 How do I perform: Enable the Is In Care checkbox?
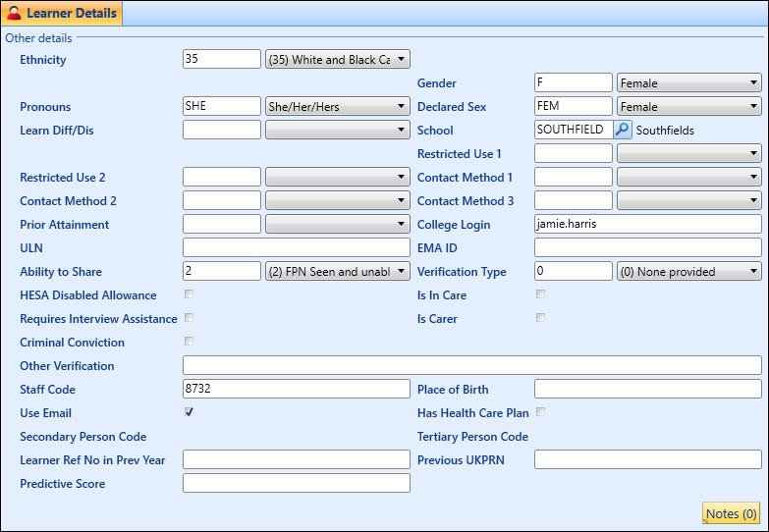click(x=540, y=294)
